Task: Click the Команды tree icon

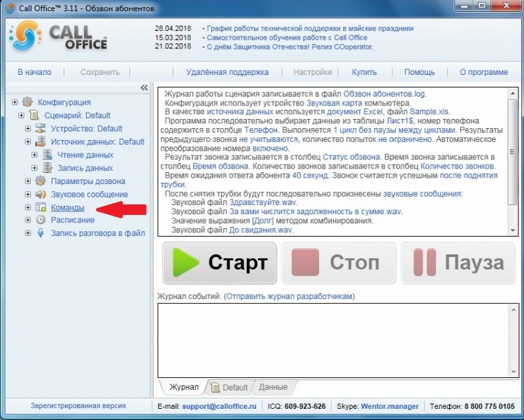Action: 41,207
